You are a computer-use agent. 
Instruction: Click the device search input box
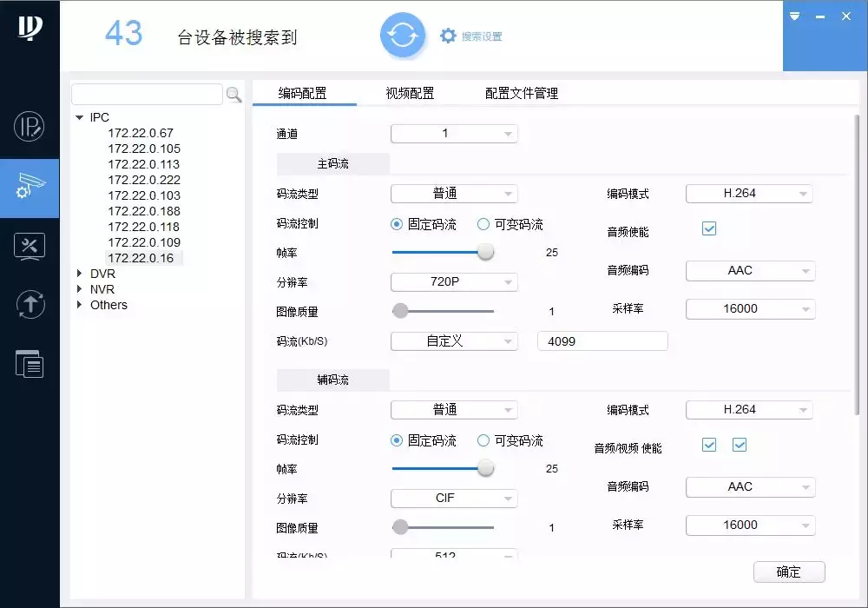tap(148, 94)
